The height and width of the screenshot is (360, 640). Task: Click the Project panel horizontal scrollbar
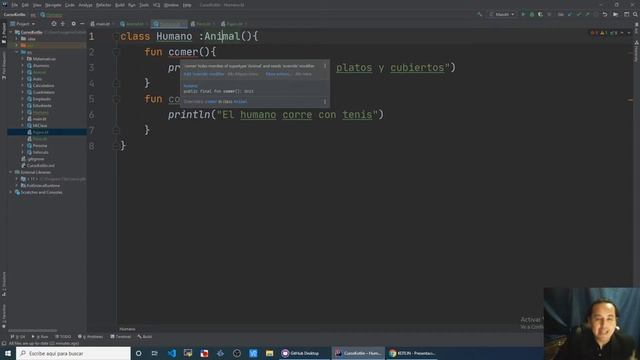[33, 330]
